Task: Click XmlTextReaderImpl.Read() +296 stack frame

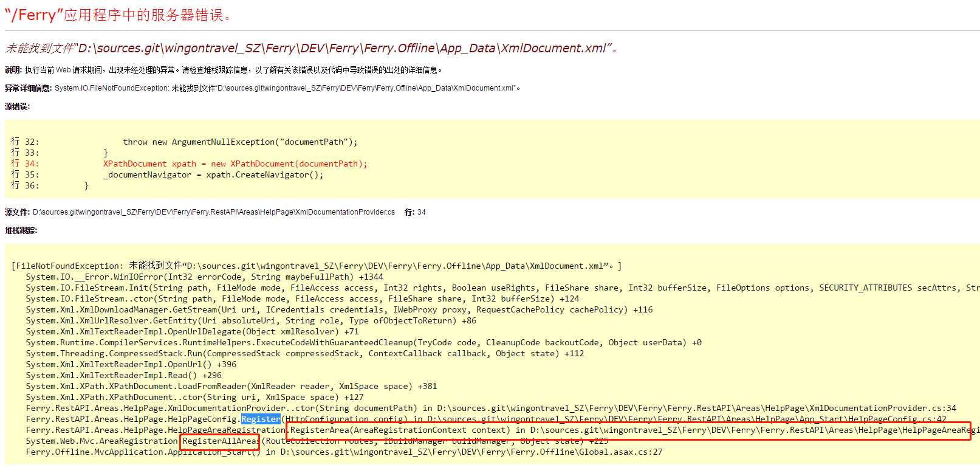Action: [x=124, y=375]
